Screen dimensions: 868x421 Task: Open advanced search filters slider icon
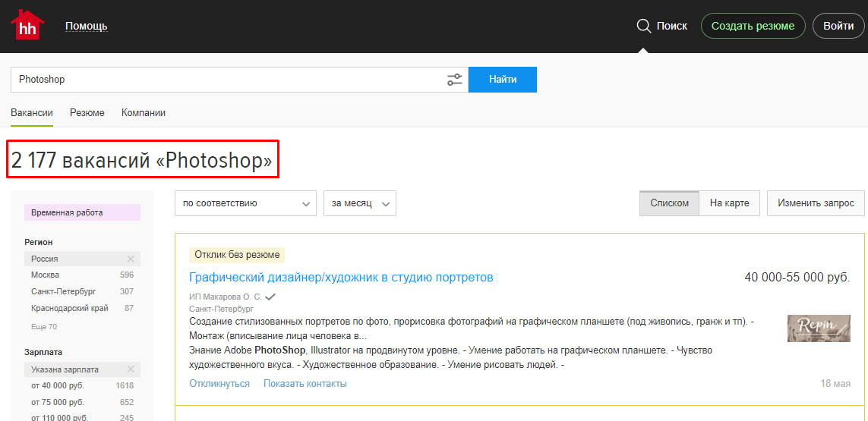[x=454, y=80]
